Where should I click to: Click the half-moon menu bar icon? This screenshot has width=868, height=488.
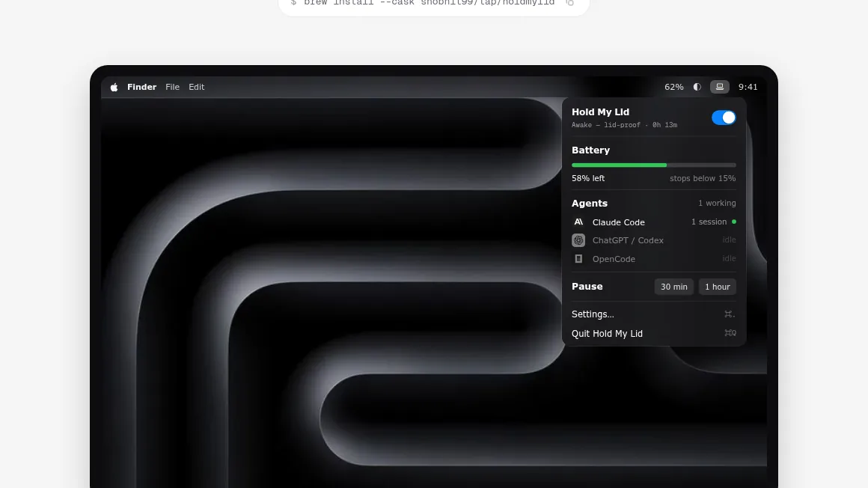click(697, 87)
